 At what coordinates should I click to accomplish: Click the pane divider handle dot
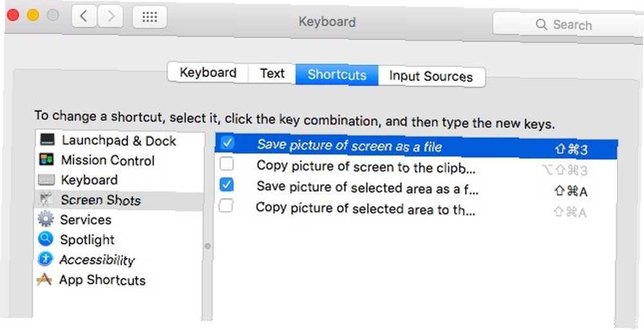coord(208,246)
